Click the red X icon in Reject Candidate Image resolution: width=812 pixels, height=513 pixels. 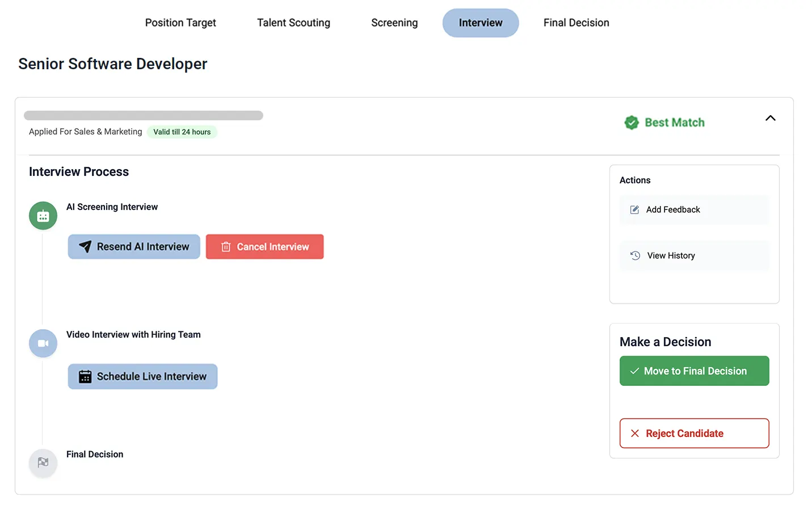[x=634, y=433]
